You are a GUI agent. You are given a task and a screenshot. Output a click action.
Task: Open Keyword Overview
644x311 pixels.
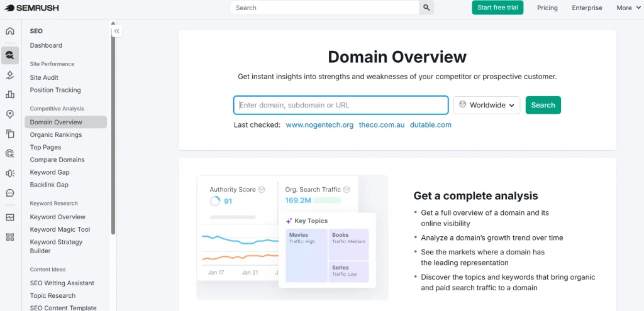point(58,217)
